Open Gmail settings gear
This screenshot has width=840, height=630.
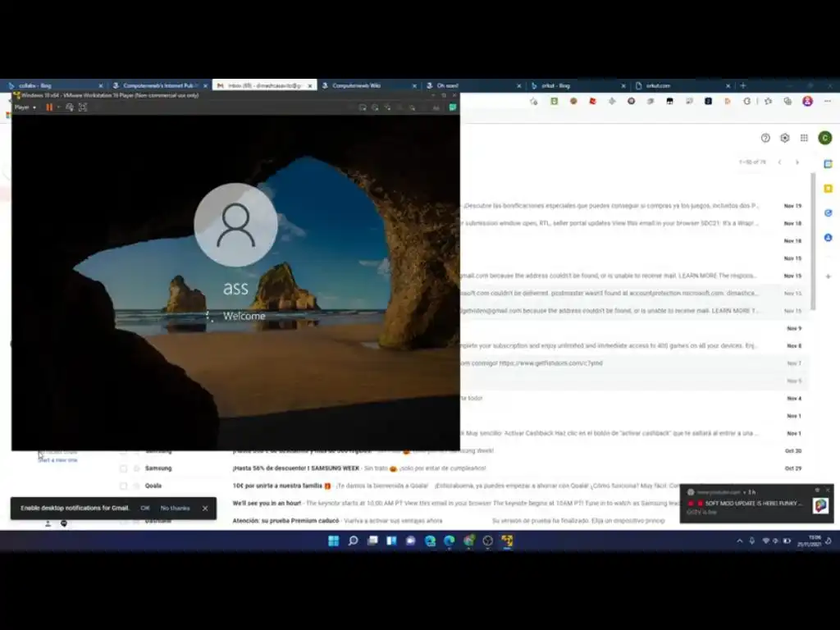[x=785, y=138]
